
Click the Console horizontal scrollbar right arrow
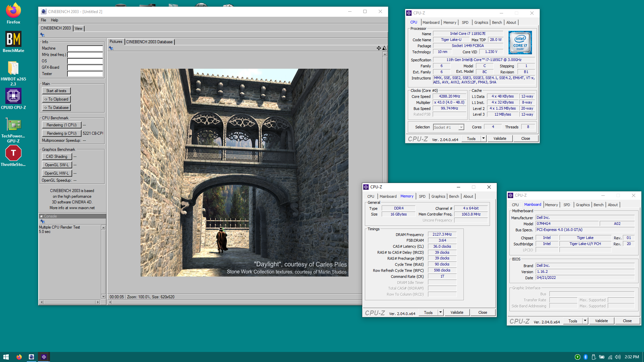[98, 302]
